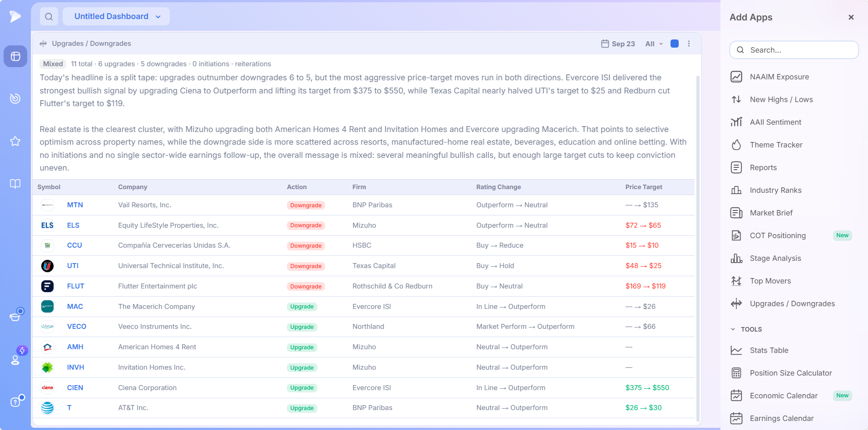Click the Industry Ranks bars icon
Image resolution: width=868 pixels, height=430 pixels.
pyautogui.click(x=736, y=190)
